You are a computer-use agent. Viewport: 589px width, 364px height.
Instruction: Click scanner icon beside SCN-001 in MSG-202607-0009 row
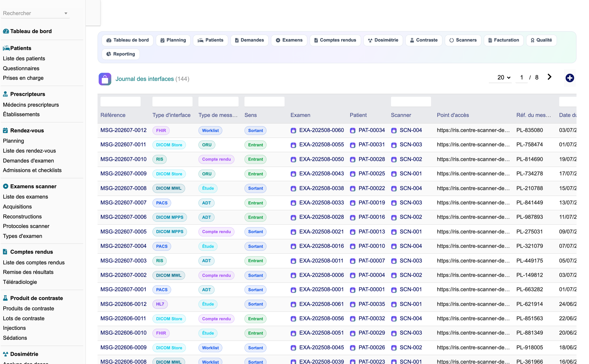tap(394, 174)
